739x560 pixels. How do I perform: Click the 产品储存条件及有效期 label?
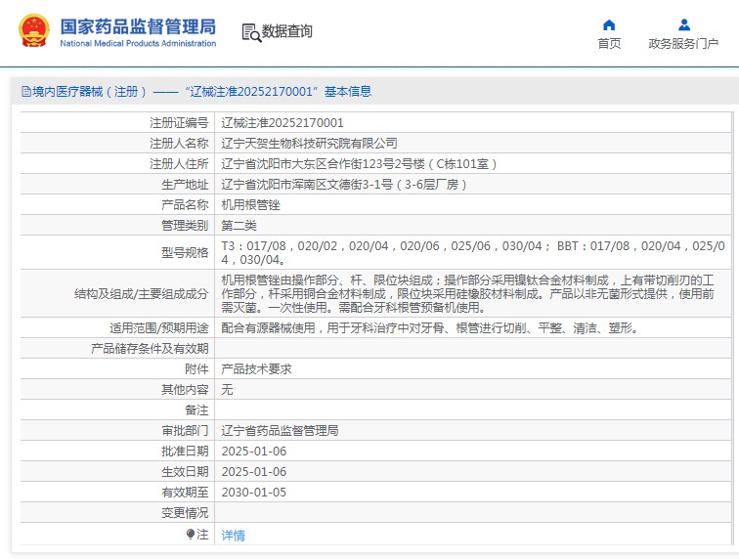click(150, 348)
